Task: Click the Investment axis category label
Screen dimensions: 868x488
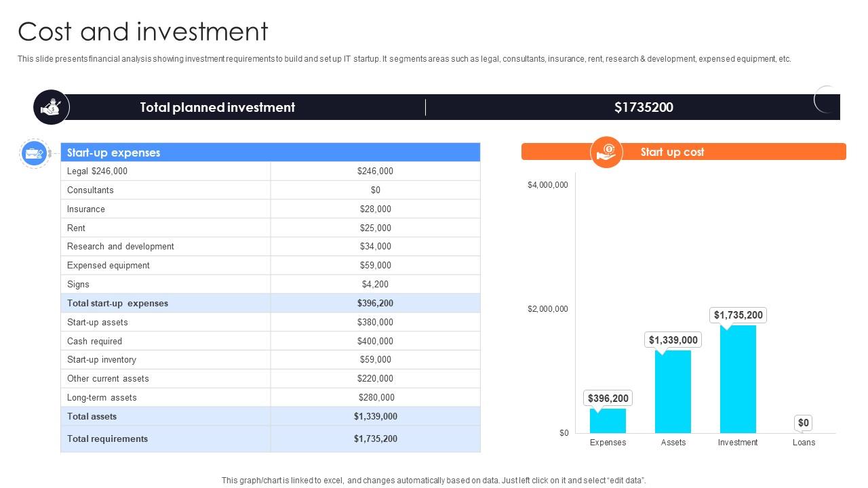Action: pyautogui.click(x=738, y=443)
